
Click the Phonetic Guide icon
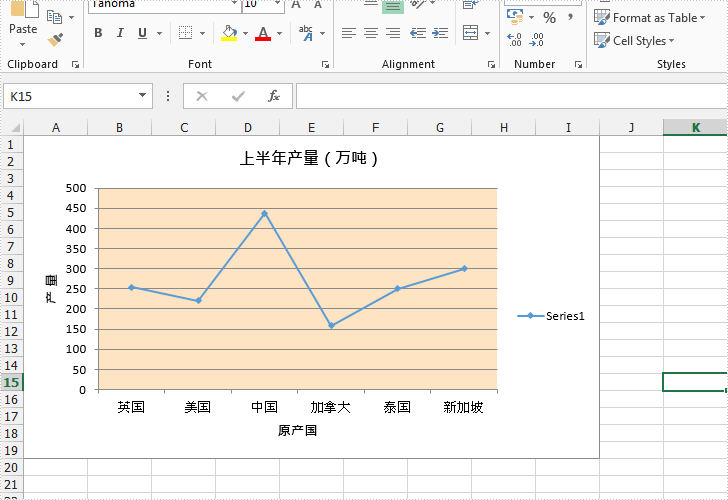[306, 33]
